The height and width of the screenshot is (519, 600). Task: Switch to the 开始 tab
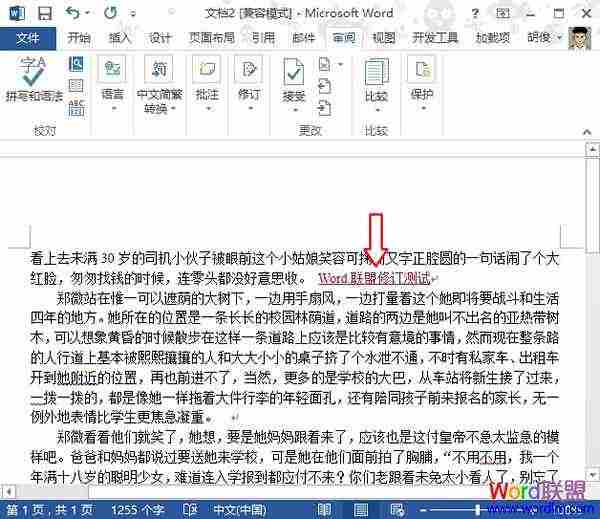pyautogui.click(x=78, y=38)
